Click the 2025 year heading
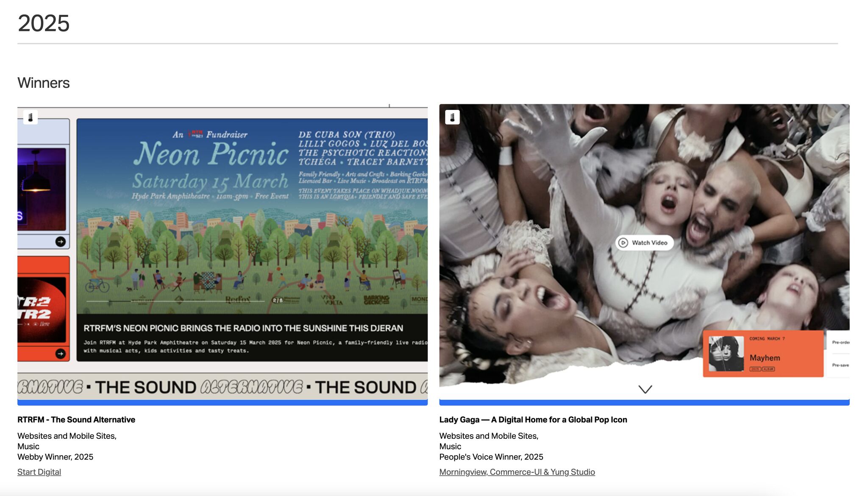868x496 pixels. (x=44, y=23)
